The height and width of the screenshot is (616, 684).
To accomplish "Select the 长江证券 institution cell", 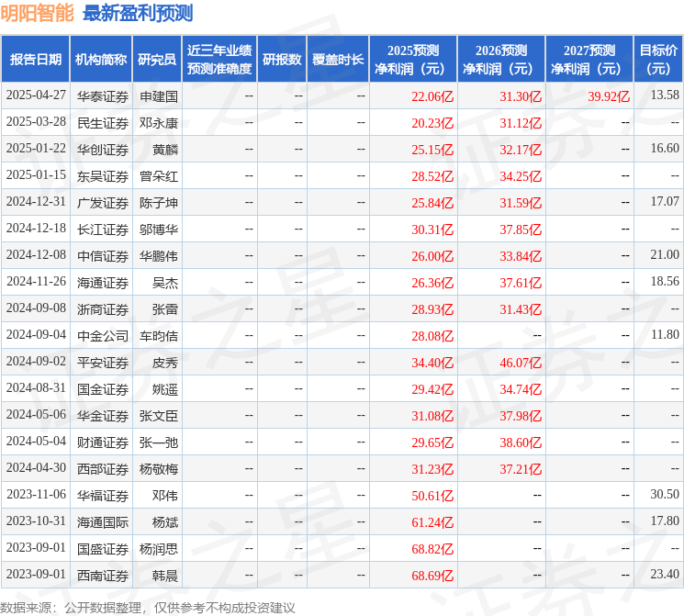I will click(x=103, y=230).
